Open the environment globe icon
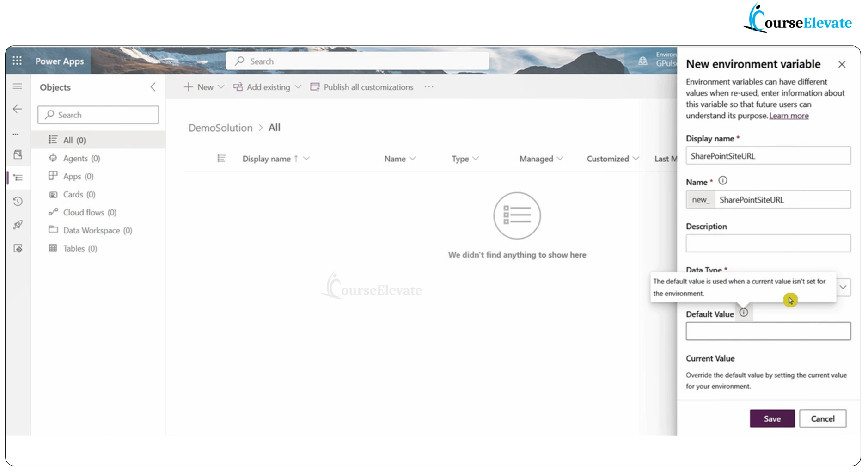Viewport: 868px width, 473px height. click(x=642, y=61)
